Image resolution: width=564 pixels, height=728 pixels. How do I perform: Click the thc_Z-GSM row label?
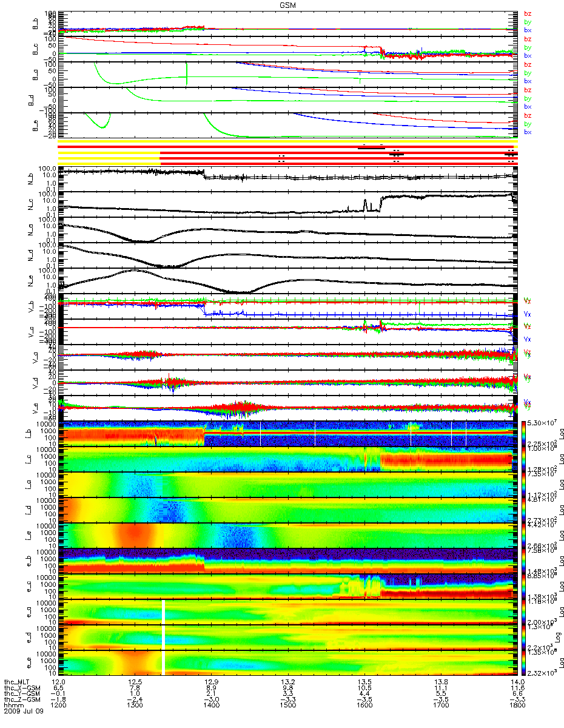pos(23,699)
